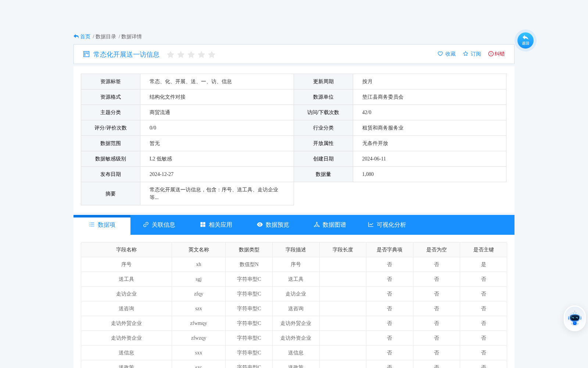588x368 pixels.
Task: Click the 数据类型 column header
Action: point(249,250)
